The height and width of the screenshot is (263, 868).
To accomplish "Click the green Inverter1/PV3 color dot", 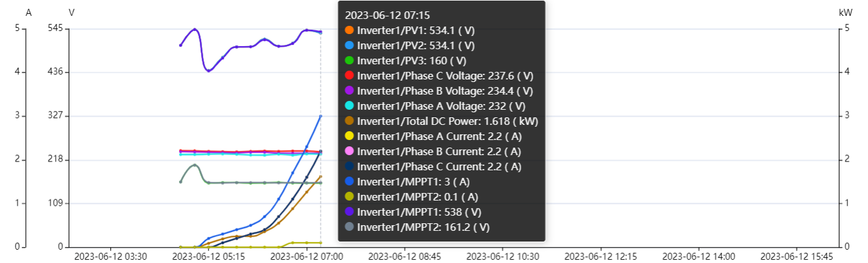I will (349, 61).
